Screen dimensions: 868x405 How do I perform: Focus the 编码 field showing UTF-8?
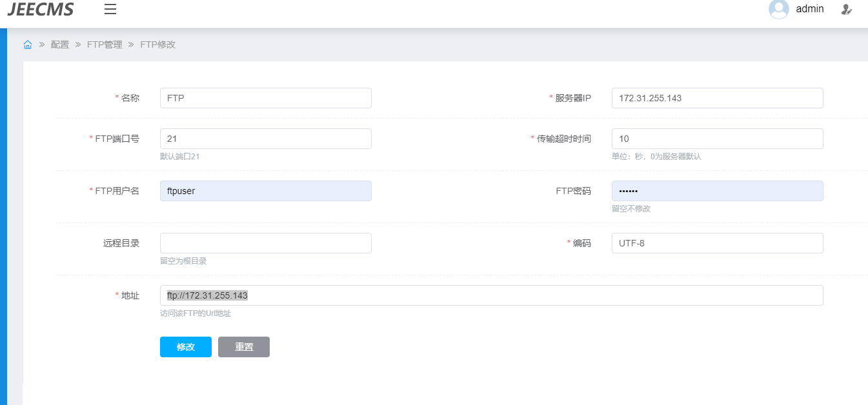717,243
